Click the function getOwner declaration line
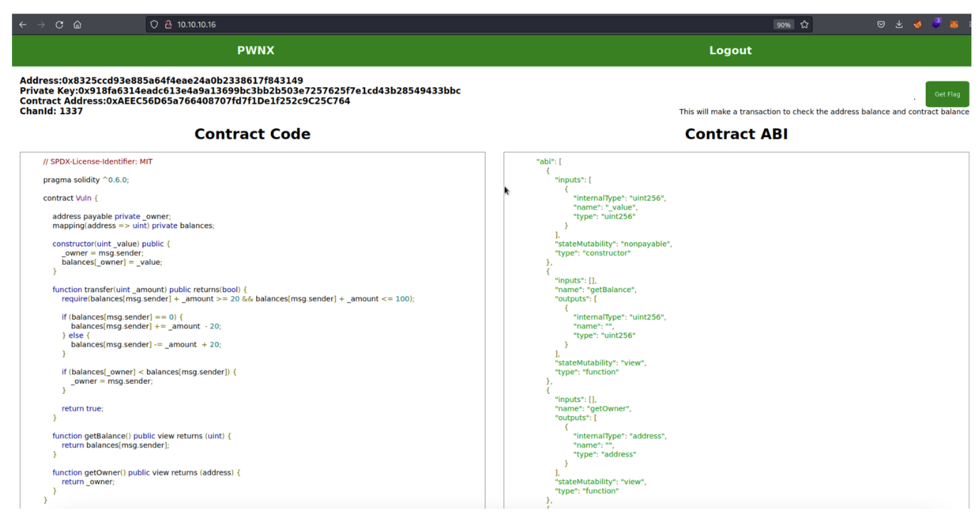Screen dimensions: 980x521 (x=146, y=472)
